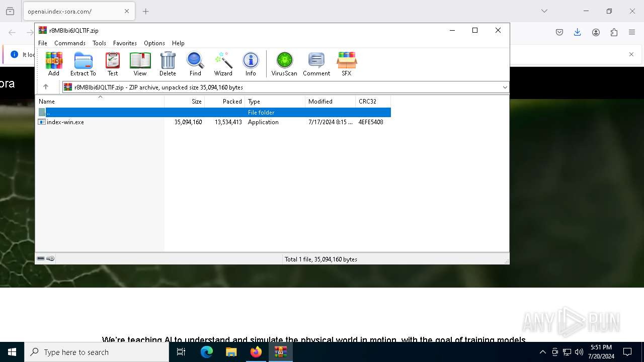Show archive Info
Viewport: 644px width, 362px height.
click(251, 64)
